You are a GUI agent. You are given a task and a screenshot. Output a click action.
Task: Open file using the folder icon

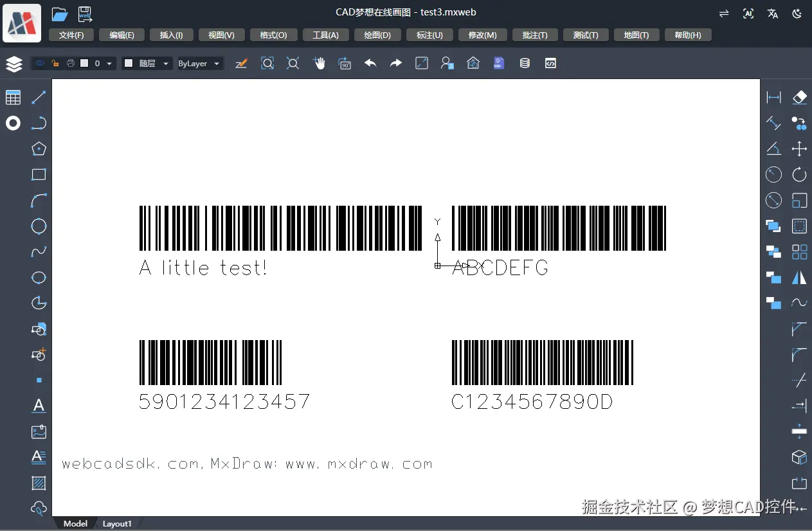pyautogui.click(x=59, y=14)
